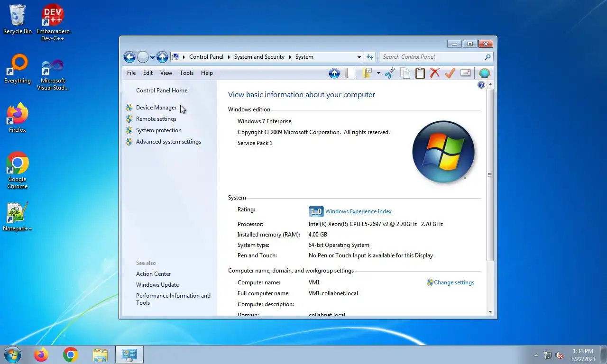Click the Cut scissors toolbar icon
The height and width of the screenshot is (364, 607).
(390, 73)
